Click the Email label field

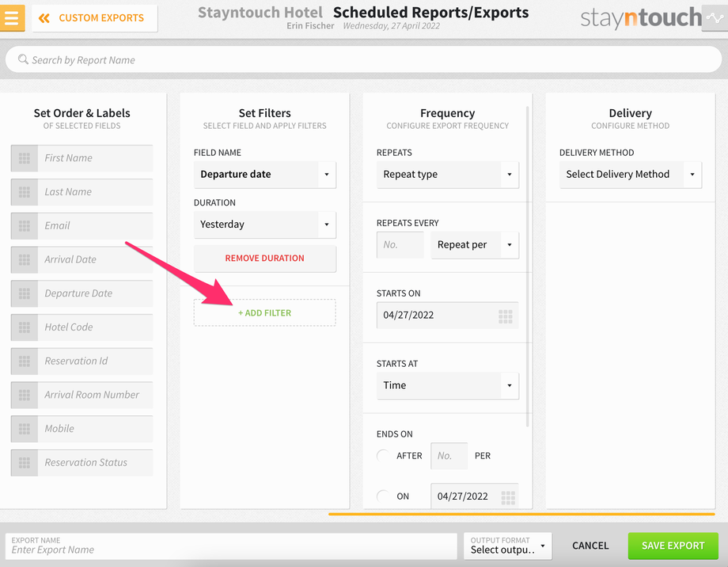coord(95,226)
